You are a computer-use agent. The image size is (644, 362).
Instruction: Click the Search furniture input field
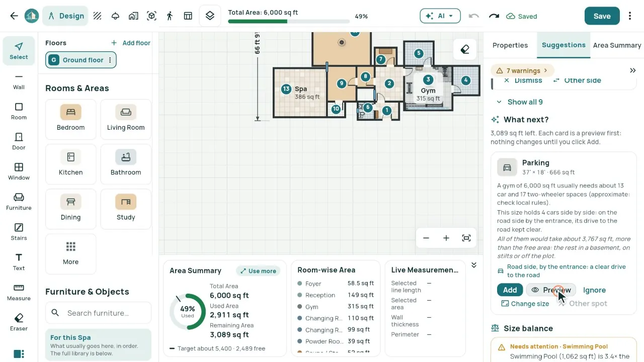click(98, 313)
